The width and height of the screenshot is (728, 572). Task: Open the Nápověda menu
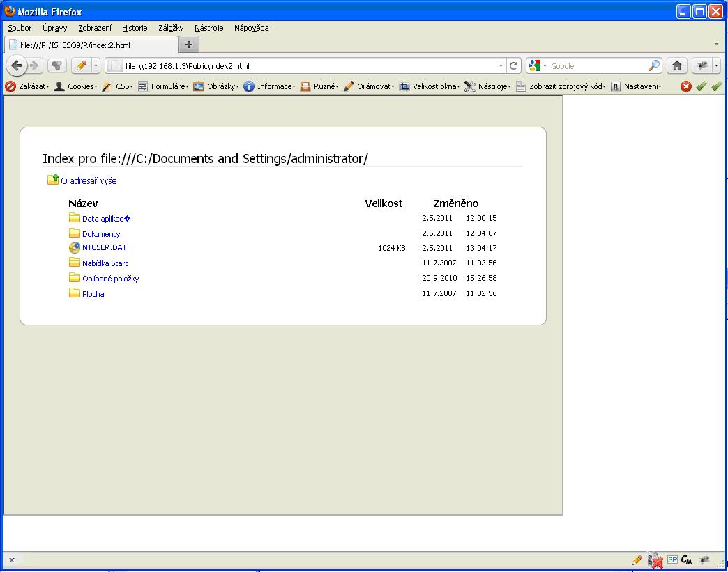[251, 28]
